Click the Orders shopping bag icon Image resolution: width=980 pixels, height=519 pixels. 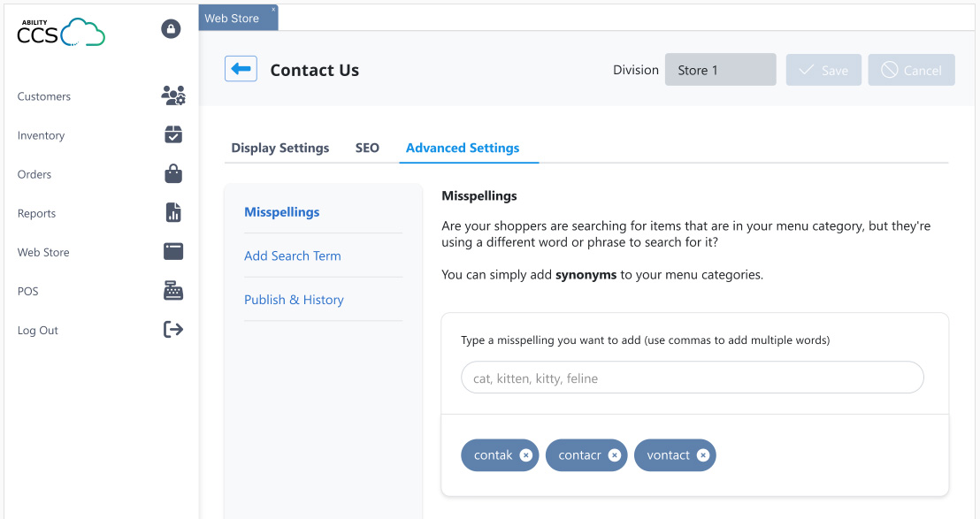[172, 173]
